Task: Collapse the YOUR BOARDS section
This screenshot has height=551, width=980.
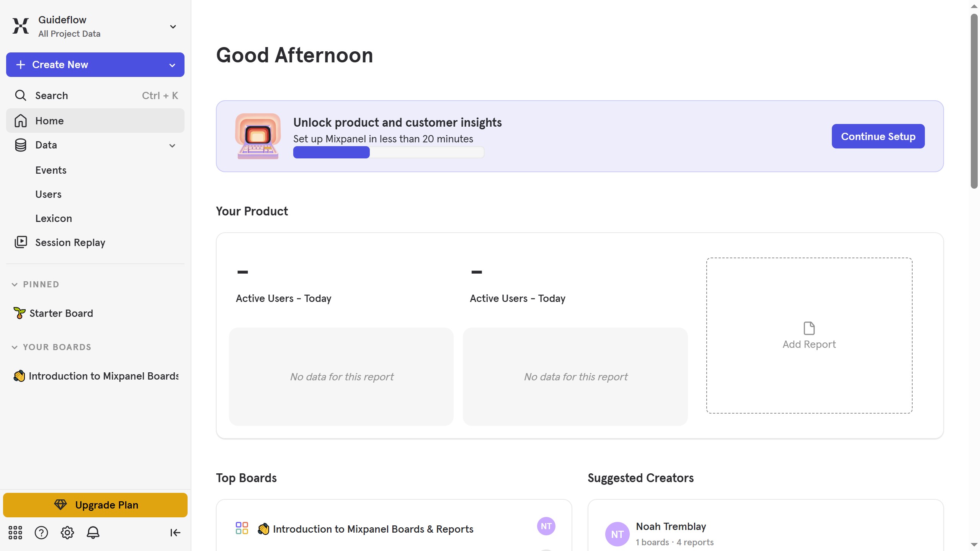Action: coord(15,347)
